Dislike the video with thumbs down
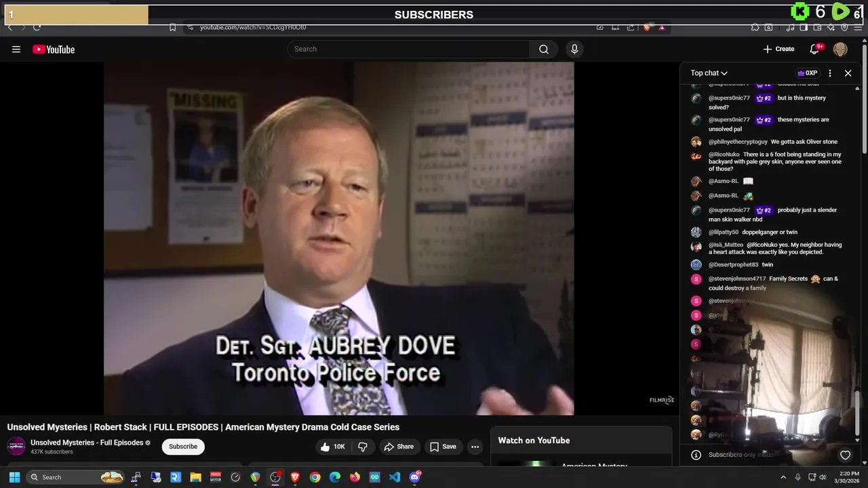 363,447
